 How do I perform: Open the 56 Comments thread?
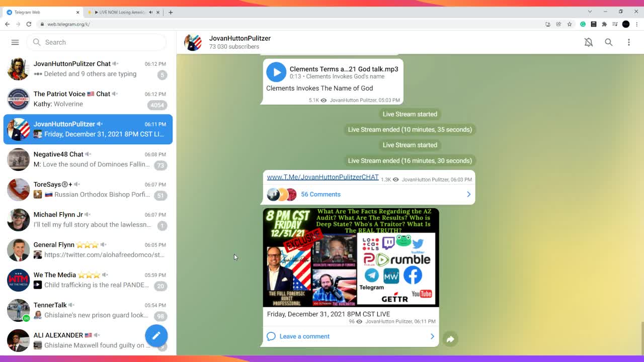[369, 194]
